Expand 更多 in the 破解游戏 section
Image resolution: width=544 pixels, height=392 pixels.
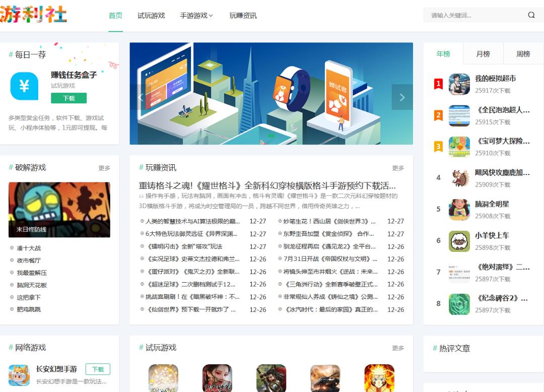[x=104, y=168]
